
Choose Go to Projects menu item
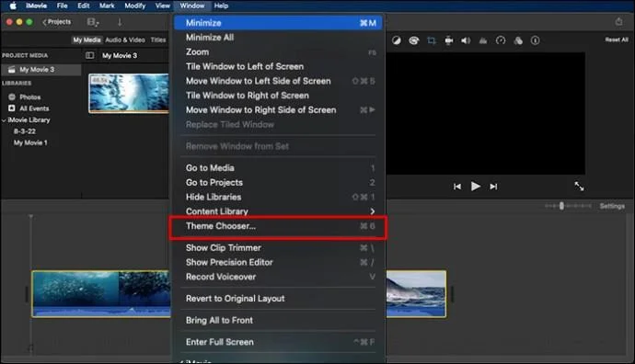click(278, 183)
